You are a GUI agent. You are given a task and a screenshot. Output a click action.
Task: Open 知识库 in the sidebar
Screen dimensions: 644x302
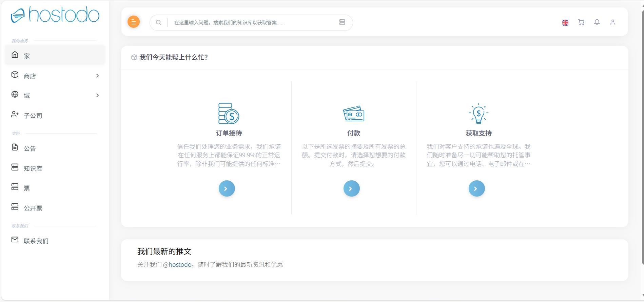[33, 168]
